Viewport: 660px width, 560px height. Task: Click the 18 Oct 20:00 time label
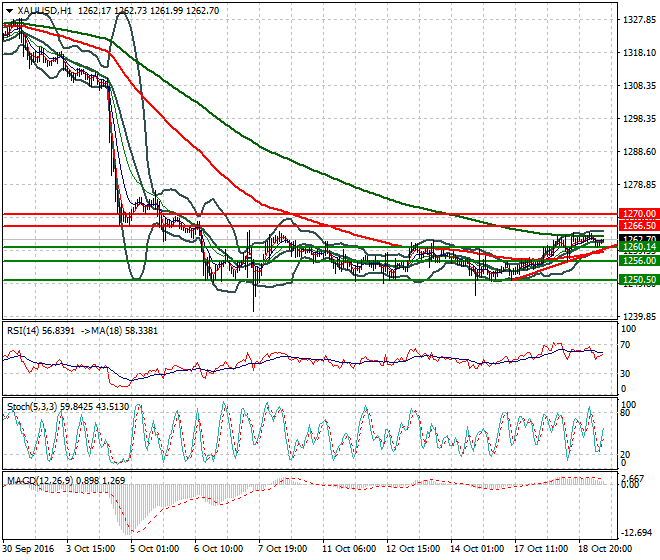pos(605,549)
